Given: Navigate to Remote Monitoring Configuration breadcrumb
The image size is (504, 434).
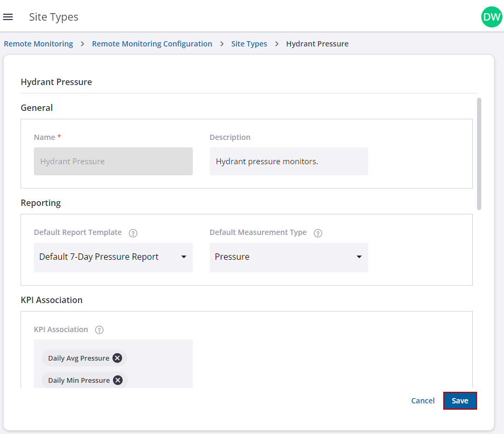Looking at the screenshot, I should (152, 44).
